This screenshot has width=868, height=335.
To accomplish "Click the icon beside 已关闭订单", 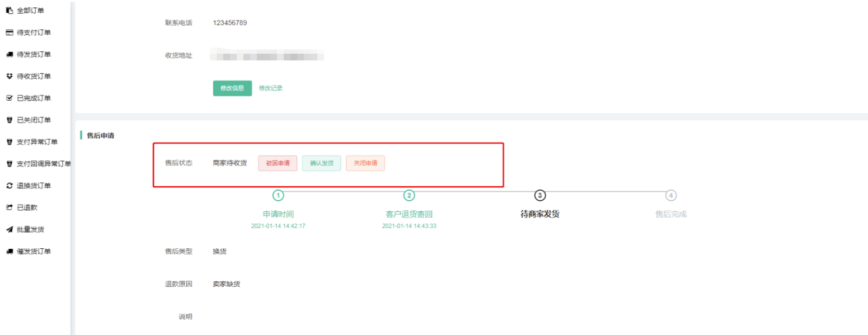I will [x=9, y=120].
